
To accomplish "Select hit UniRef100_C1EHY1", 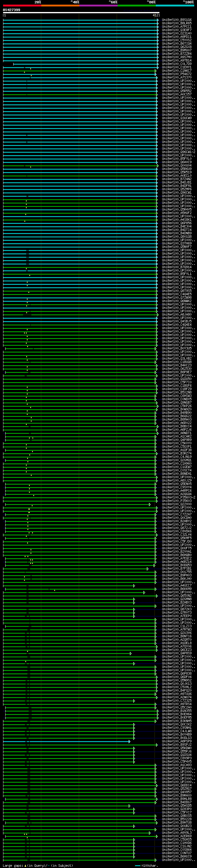I will [177, 67].
